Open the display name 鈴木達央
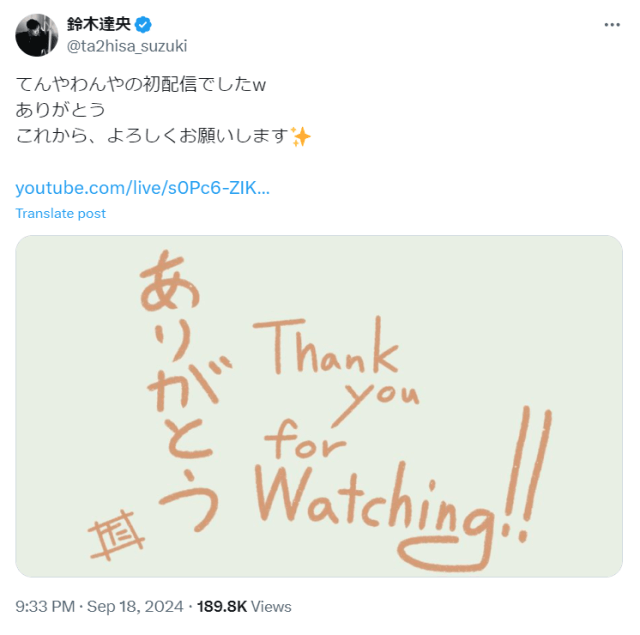The image size is (640, 635). 99,24
